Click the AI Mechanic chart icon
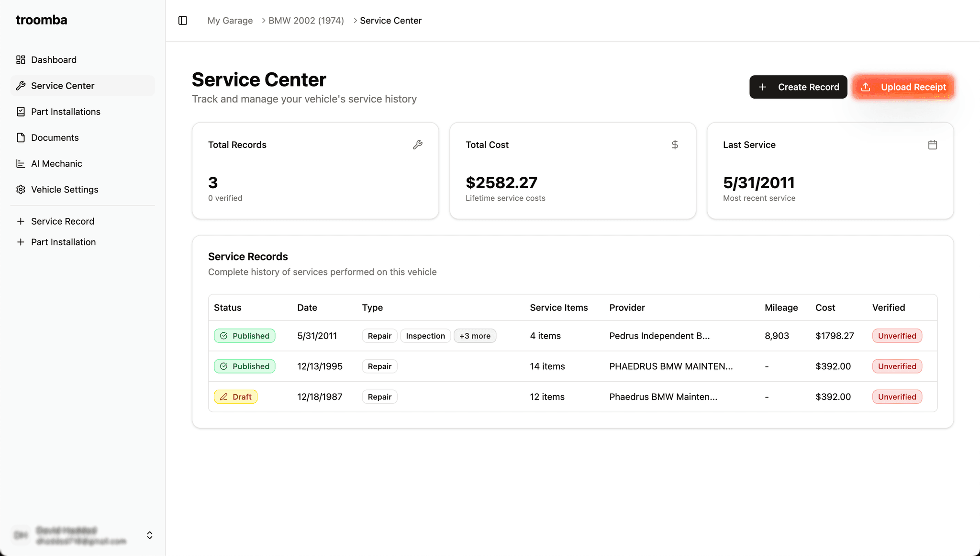Image resolution: width=980 pixels, height=556 pixels. point(21,164)
